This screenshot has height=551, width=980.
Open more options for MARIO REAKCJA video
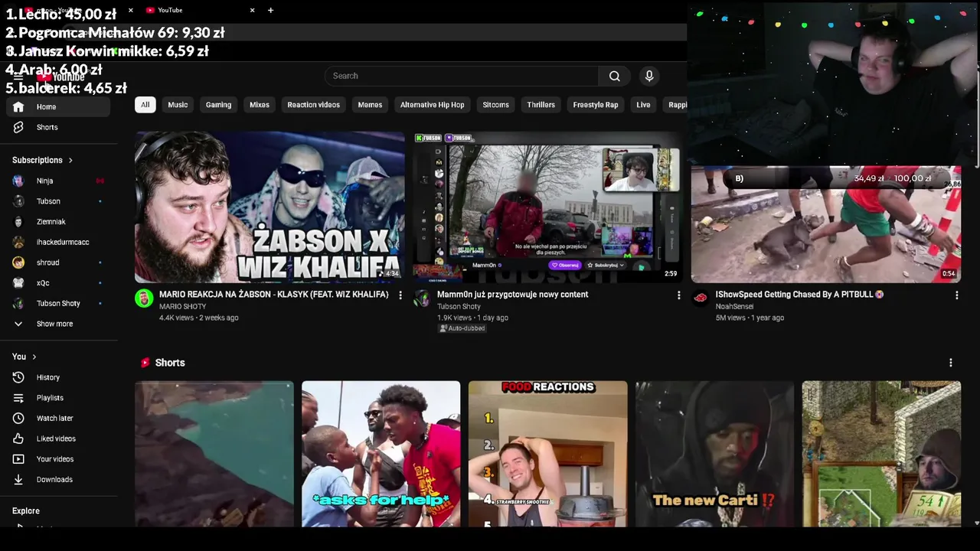point(400,295)
